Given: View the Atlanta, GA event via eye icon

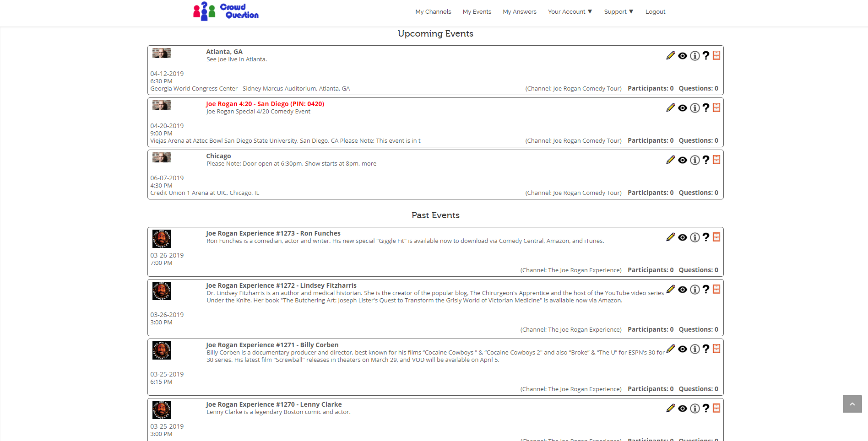Looking at the screenshot, I should tap(683, 56).
